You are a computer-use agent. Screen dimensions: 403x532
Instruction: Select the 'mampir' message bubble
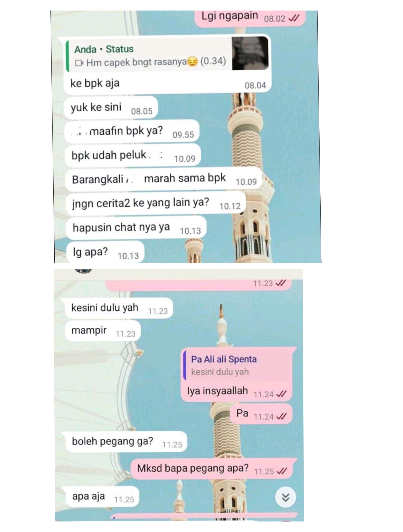pos(103,331)
